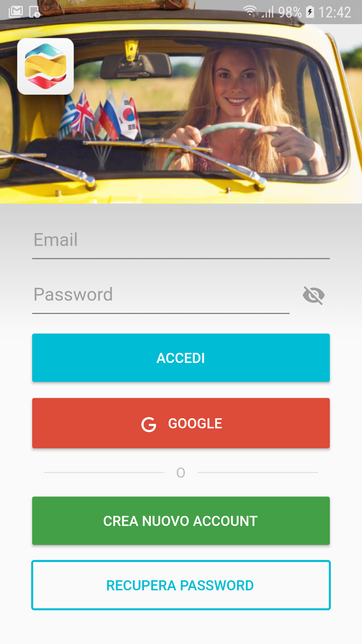Image resolution: width=362 pixels, height=644 pixels.
Task: Click the Google G logo
Action: [149, 424]
